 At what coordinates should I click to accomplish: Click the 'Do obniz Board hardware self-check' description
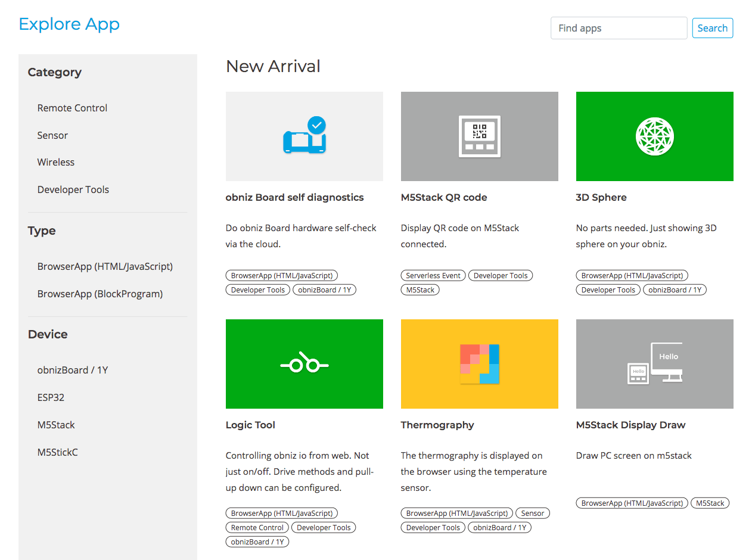point(301,236)
